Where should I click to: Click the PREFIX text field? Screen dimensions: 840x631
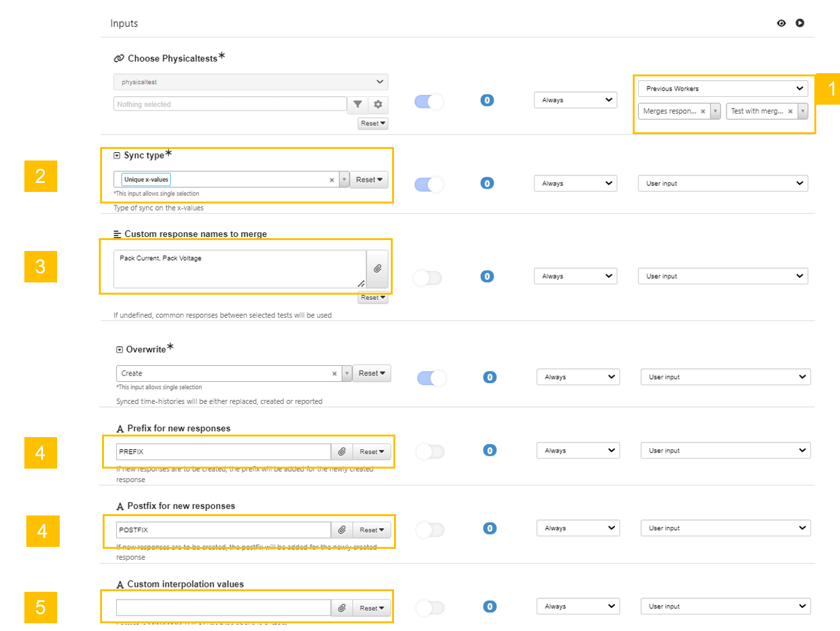pos(223,452)
